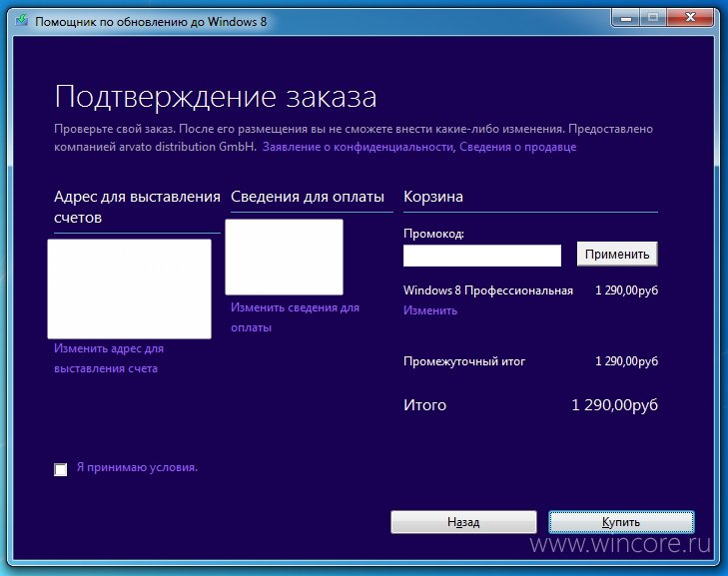Click the Upgrade Assistant title bar icon
Screen dimensions: 728x576
point(21,21)
